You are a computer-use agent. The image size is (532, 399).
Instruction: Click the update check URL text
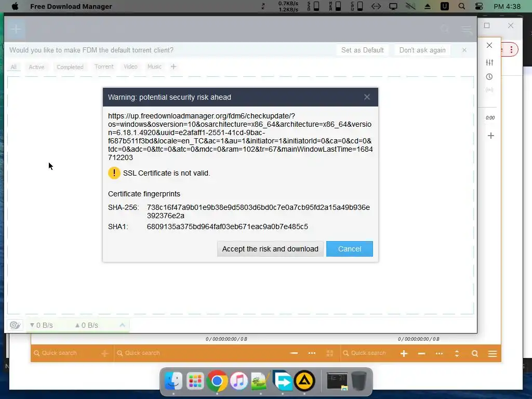[x=240, y=137]
